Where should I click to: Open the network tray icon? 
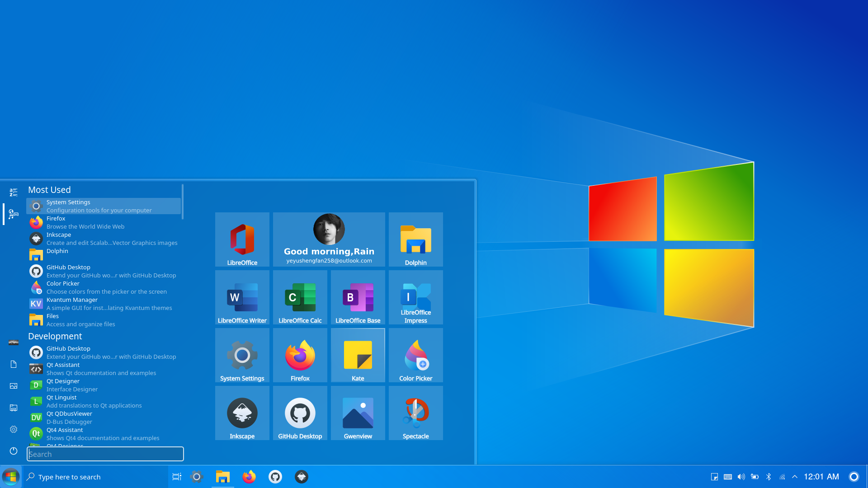(x=782, y=477)
